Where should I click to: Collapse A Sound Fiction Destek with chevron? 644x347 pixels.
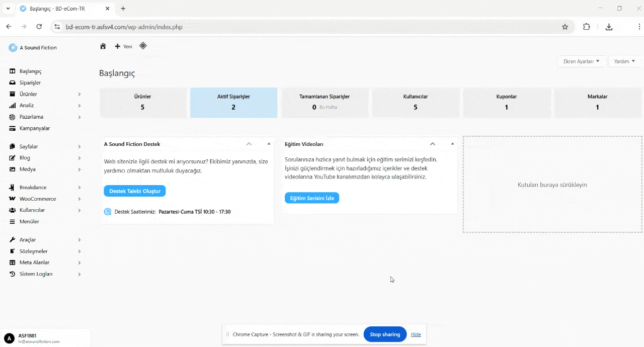click(x=249, y=144)
